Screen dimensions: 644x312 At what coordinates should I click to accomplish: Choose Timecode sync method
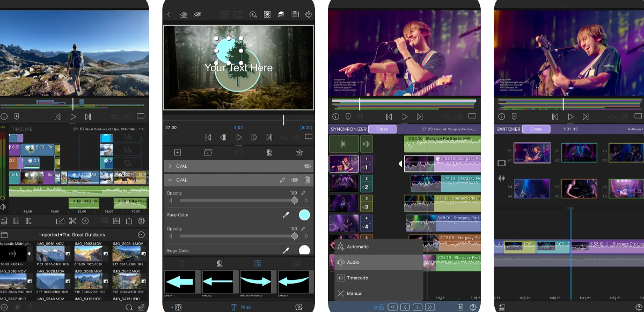[378, 278]
